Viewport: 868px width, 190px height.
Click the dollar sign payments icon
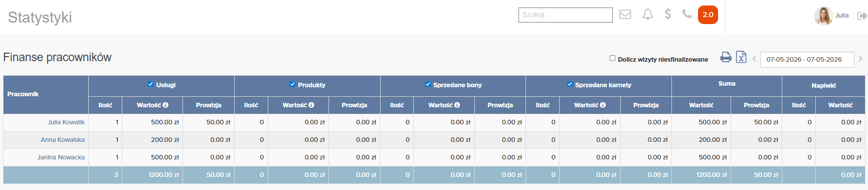pyautogui.click(x=668, y=14)
